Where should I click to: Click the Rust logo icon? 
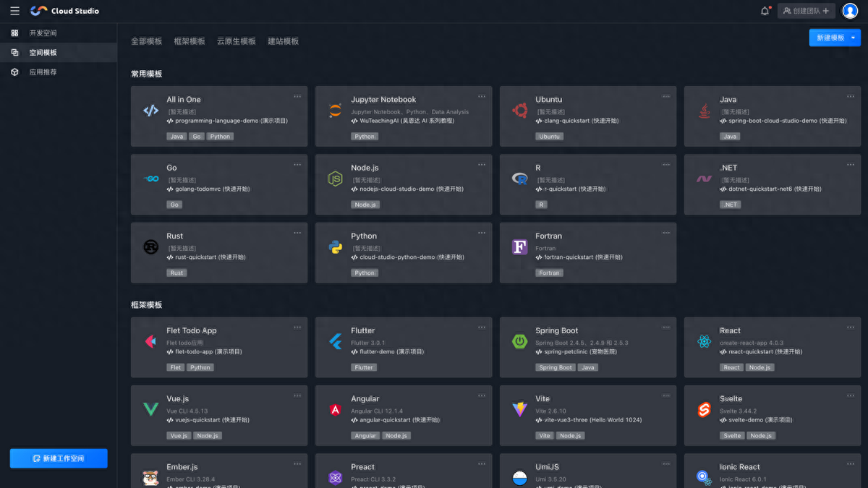(x=150, y=247)
